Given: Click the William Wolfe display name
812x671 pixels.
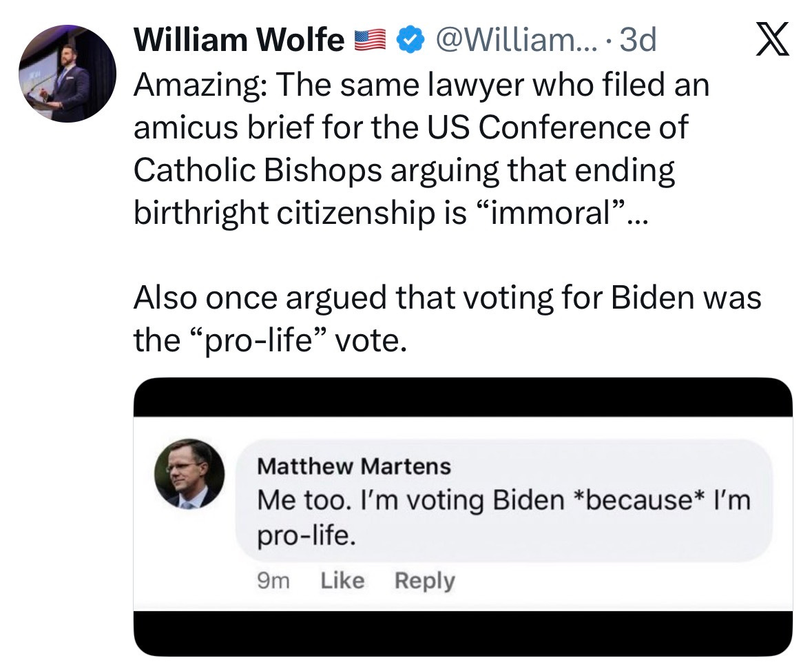Looking at the screenshot, I should coord(239,42).
